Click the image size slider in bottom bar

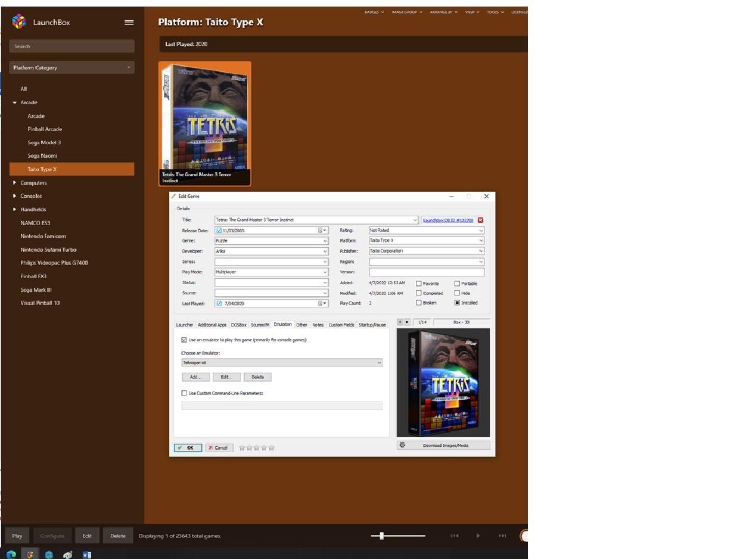[x=398, y=536]
